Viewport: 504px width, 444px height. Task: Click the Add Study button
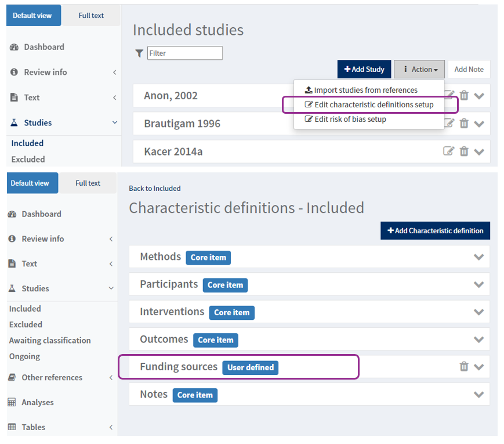[364, 70]
